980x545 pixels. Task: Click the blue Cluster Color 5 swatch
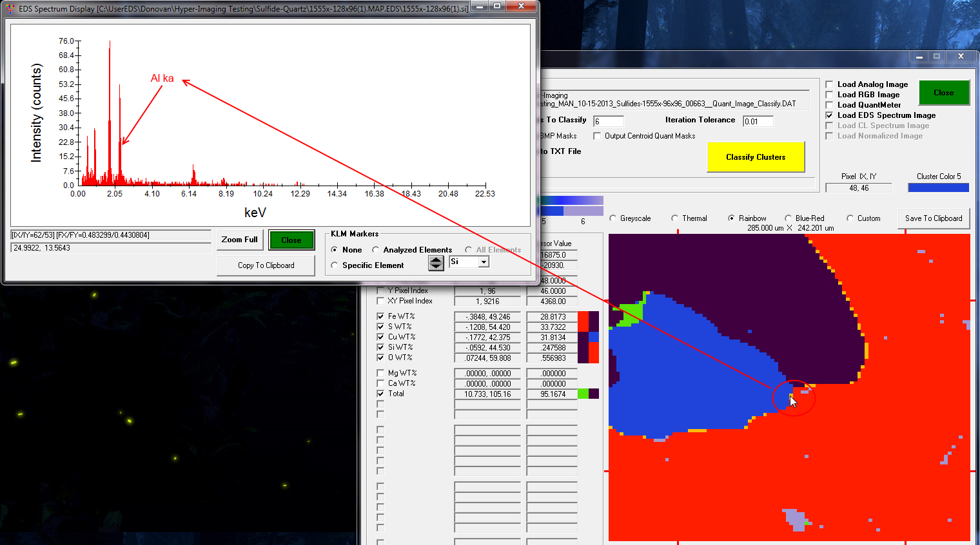[x=938, y=188]
